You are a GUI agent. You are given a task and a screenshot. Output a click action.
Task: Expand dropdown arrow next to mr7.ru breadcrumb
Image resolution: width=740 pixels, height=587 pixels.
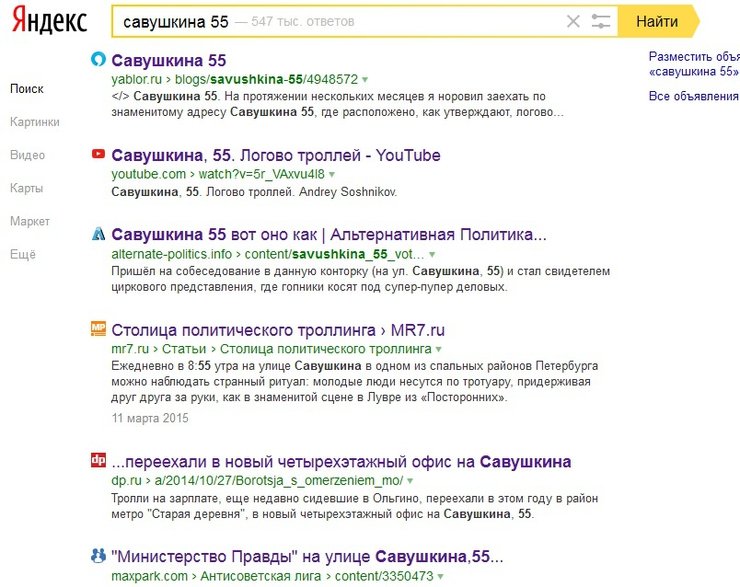tap(439, 349)
